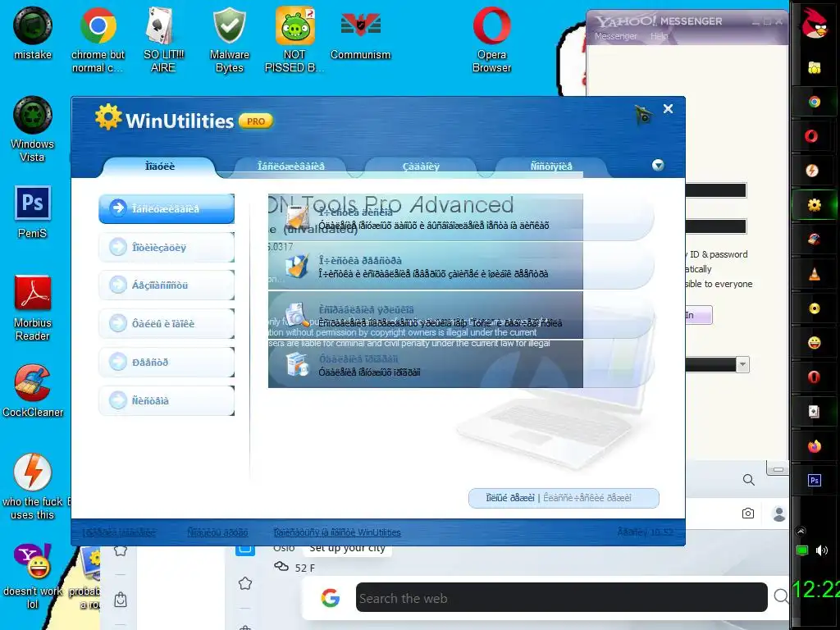Launch Opera Browser from the desktop
This screenshot has height=630, width=840.
pos(491,39)
